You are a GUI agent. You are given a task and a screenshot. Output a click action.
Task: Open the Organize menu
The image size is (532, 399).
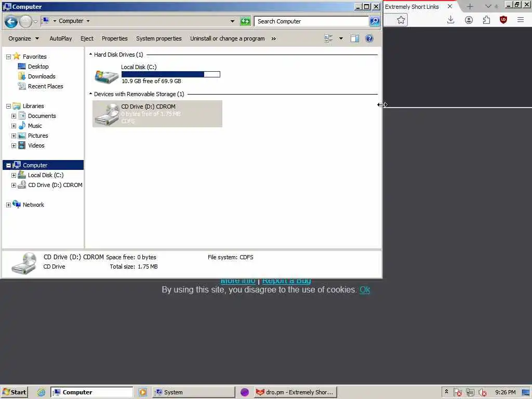tap(23, 38)
